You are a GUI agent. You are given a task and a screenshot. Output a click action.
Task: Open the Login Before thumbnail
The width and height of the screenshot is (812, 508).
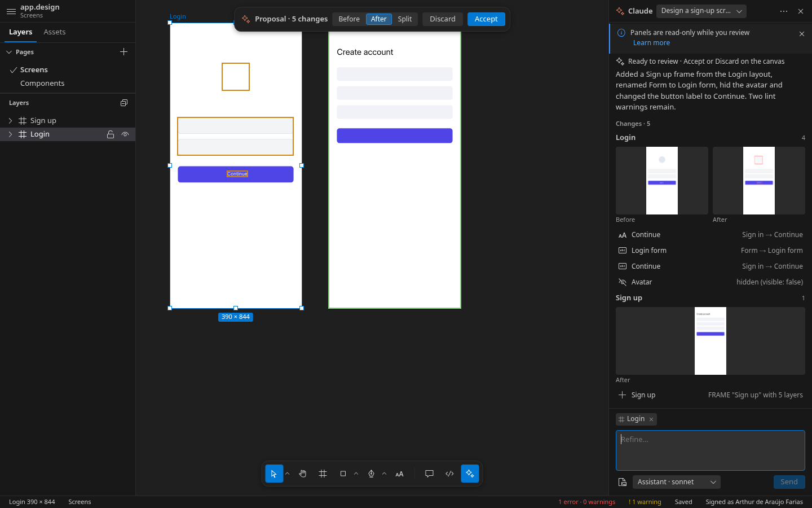662,181
